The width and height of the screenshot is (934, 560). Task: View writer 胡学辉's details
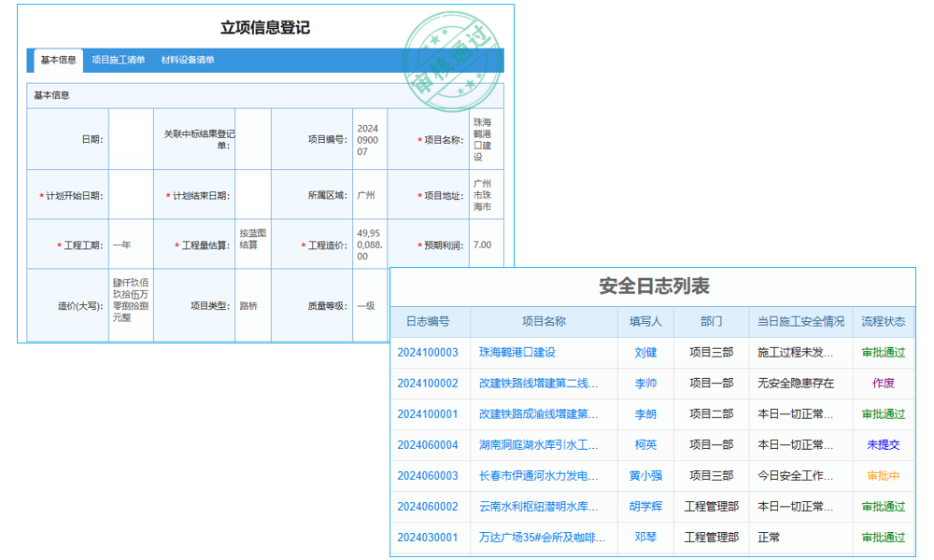tap(645, 507)
